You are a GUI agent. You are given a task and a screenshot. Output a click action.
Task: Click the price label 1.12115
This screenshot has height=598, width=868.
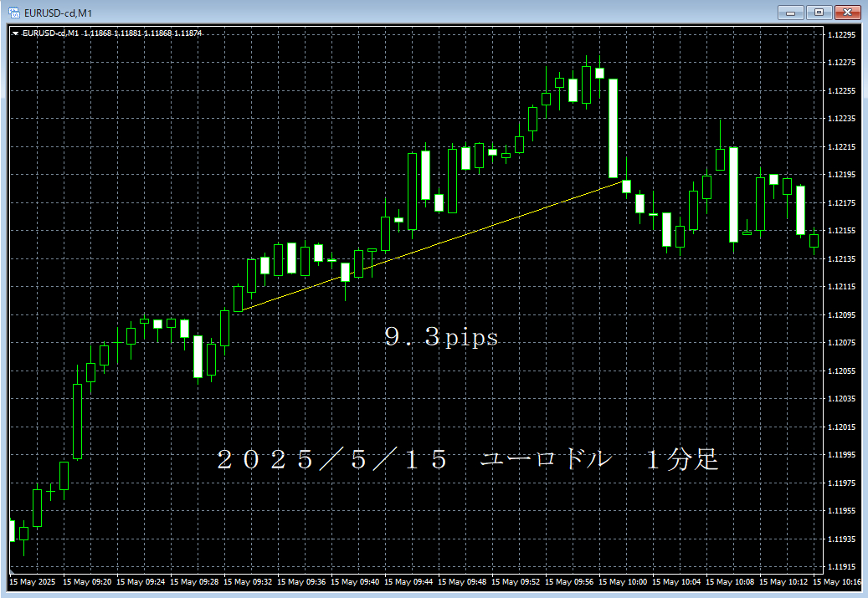[x=841, y=287]
